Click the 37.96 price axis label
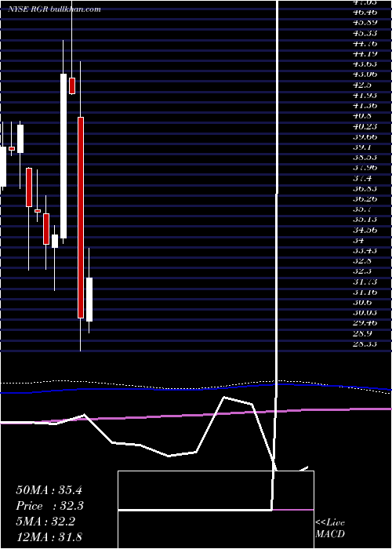This screenshot has height=549, width=392. coord(366,168)
